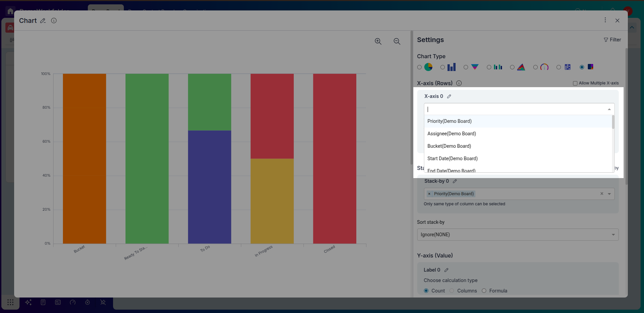Click the funnel chart type icon
644x313 pixels.
point(475,67)
